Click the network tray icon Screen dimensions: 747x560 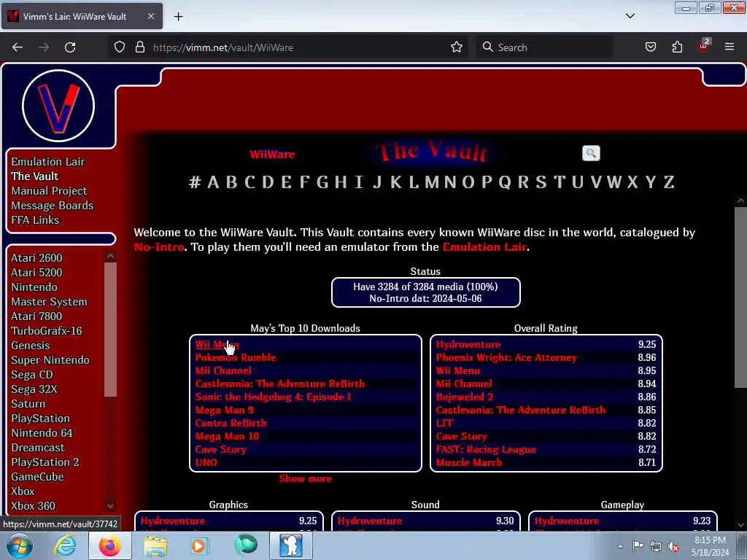[656, 546]
